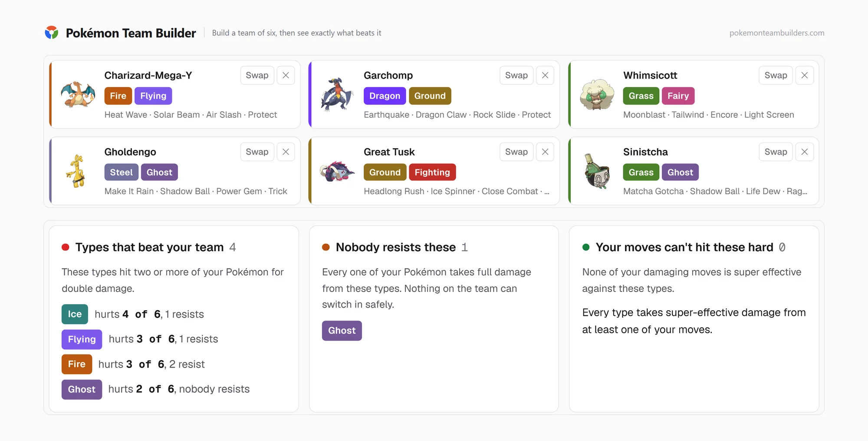This screenshot has width=868, height=441.
Task: Click Gholdengo's Ghost type badge
Action: [x=159, y=172]
